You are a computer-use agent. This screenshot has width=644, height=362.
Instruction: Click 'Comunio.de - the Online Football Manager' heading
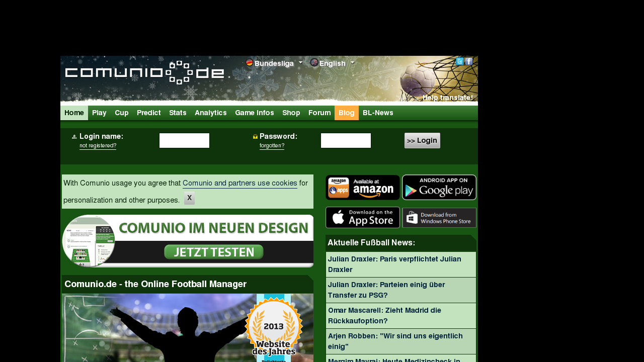(x=155, y=284)
